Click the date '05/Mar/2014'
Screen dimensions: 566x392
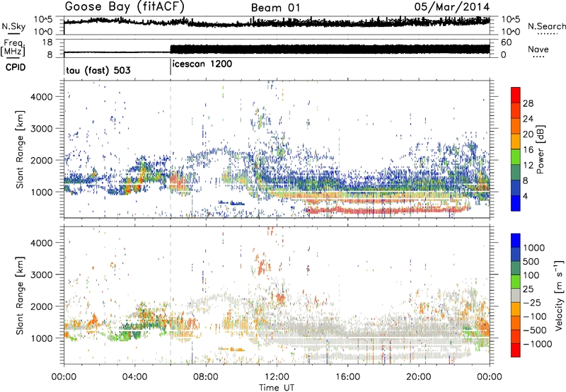pyautogui.click(x=452, y=7)
